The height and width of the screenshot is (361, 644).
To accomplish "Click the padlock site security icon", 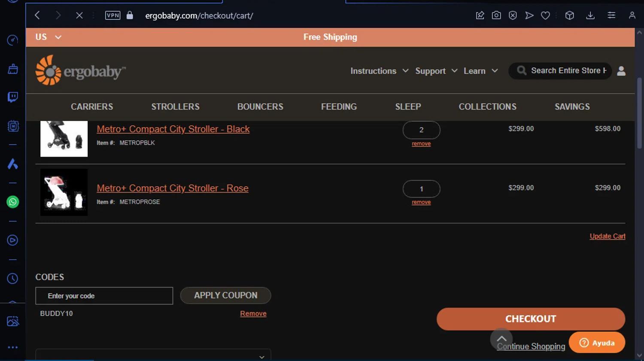I will 130,15.
